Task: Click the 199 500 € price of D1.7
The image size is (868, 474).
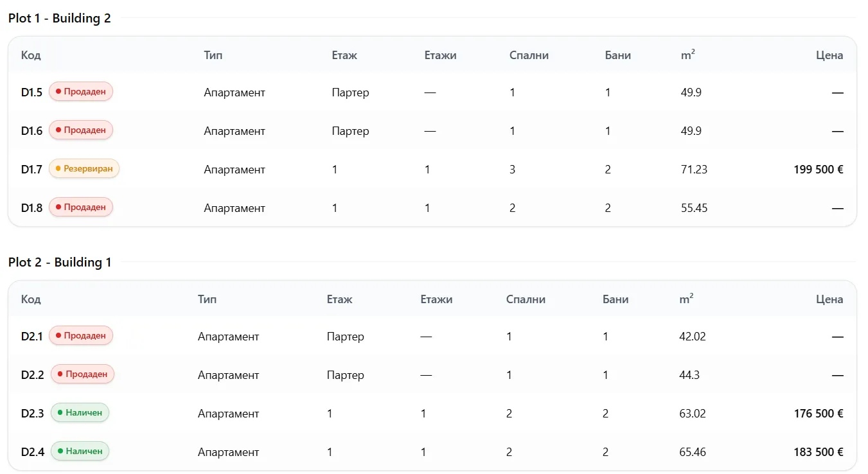Action: [819, 170]
